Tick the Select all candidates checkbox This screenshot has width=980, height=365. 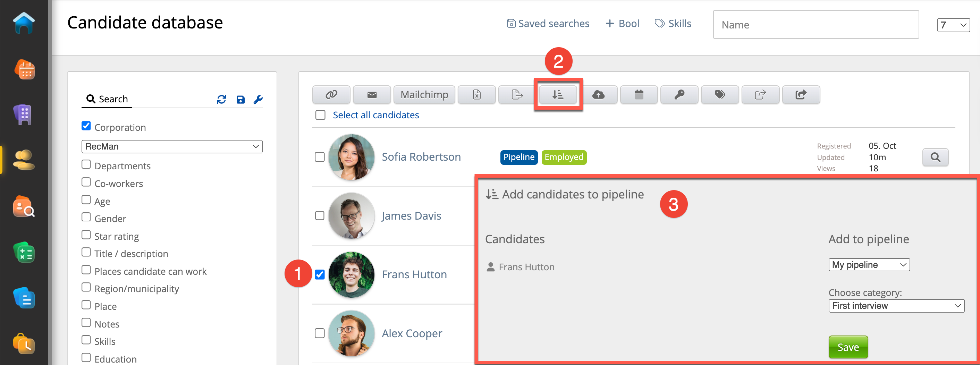point(320,115)
